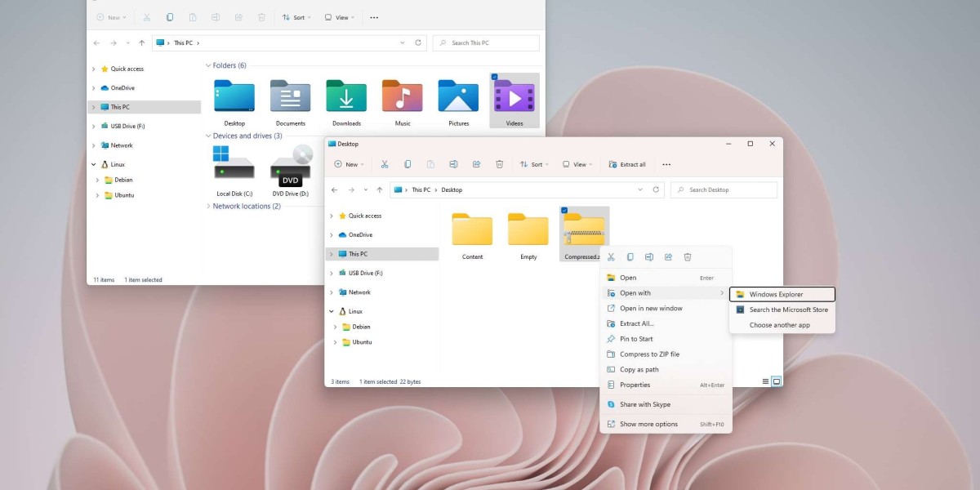
Task: Switch to large icons view in Desktop window
Action: coord(777,381)
